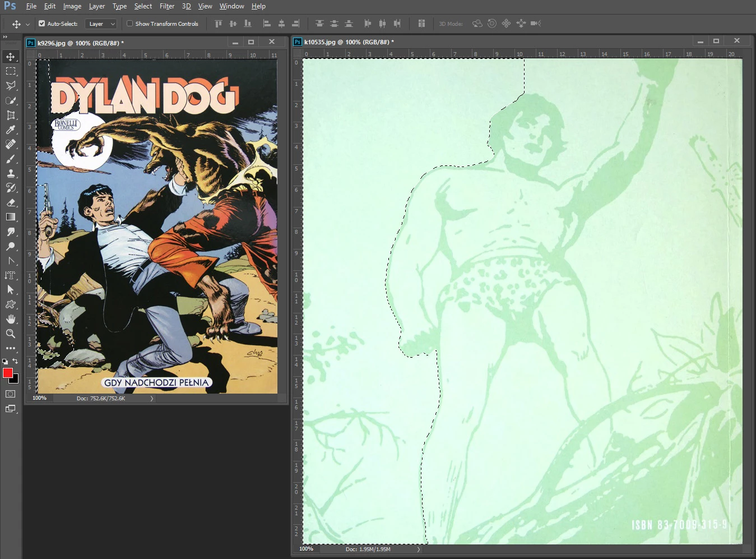Click Distribute left edges icon
The width and height of the screenshot is (756, 559).
[x=368, y=24]
